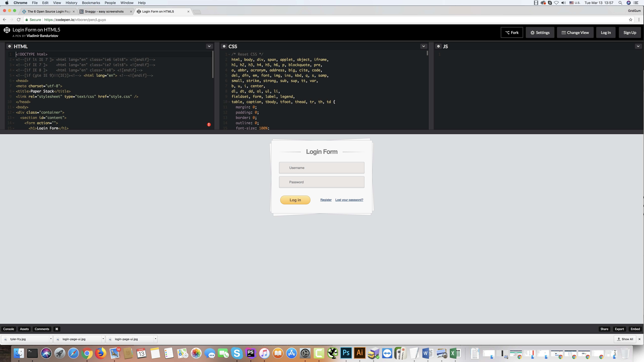Collapse body tag fold on line 11

(x=13, y=107)
